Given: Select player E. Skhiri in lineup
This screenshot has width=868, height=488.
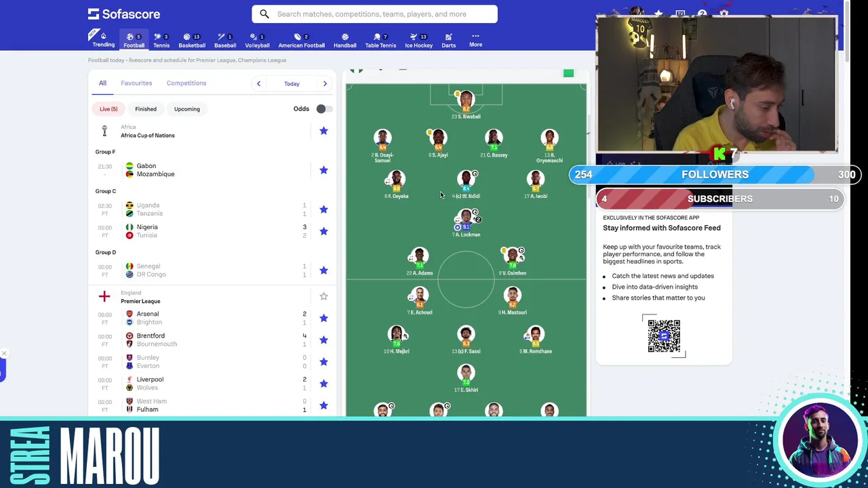Looking at the screenshot, I should (466, 378).
